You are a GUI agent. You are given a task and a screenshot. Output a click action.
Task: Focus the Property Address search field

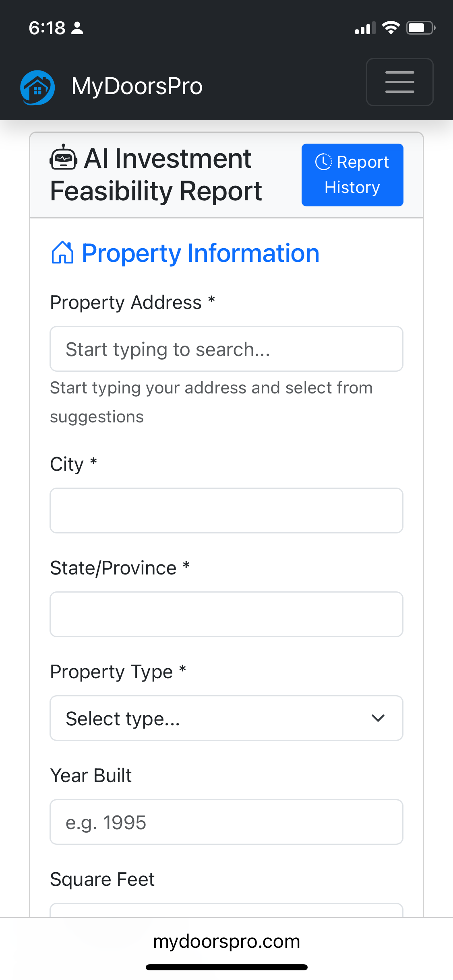point(226,349)
